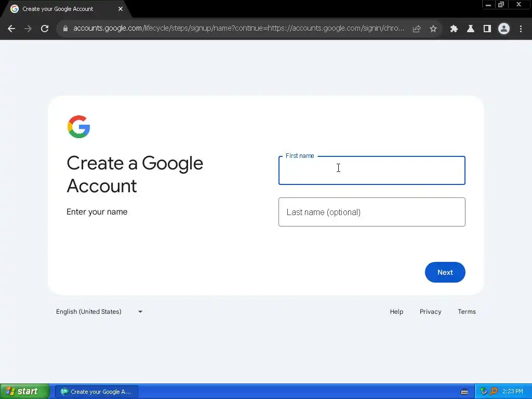
Task: Click the address bar URL
Action: pyautogui.click(x=238, y=28)
